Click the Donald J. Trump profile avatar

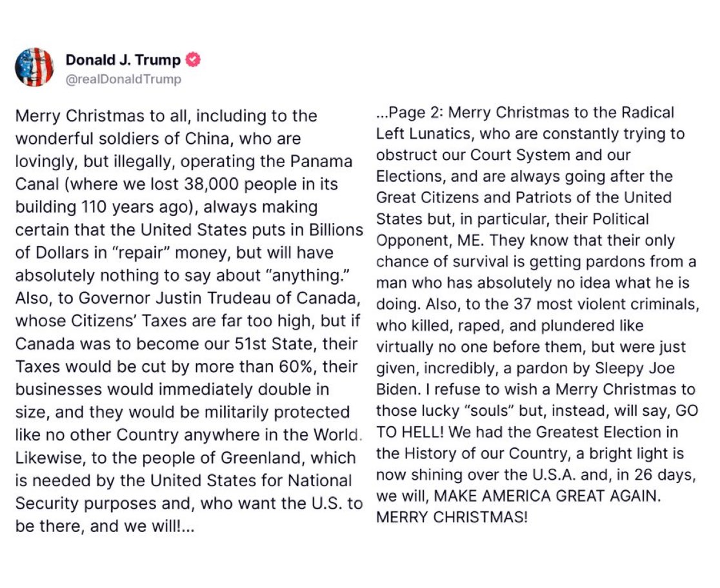(x=34, y=66)
